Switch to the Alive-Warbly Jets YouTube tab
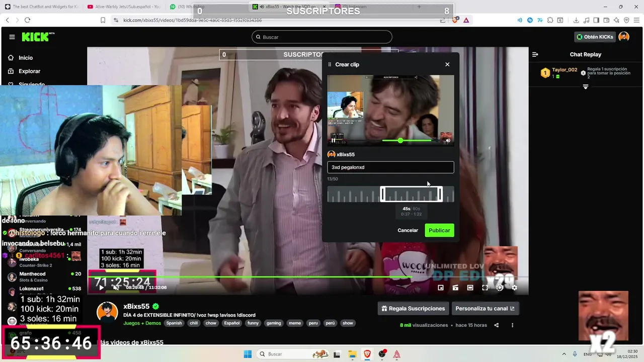 [124, 7]
